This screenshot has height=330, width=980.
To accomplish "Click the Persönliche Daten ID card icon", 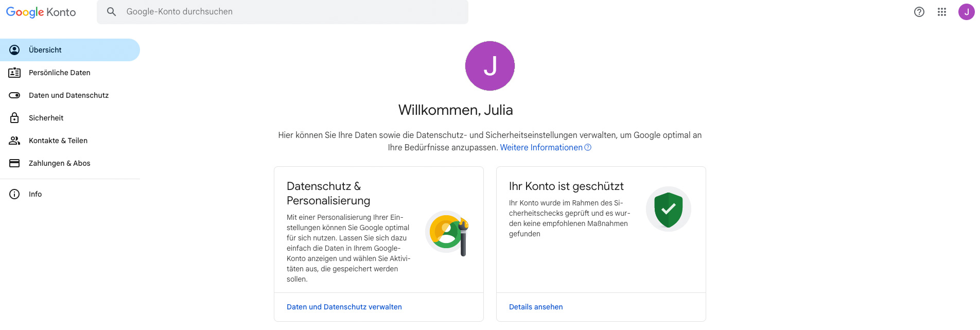I will pyautogui.click(x=14, y=73).
